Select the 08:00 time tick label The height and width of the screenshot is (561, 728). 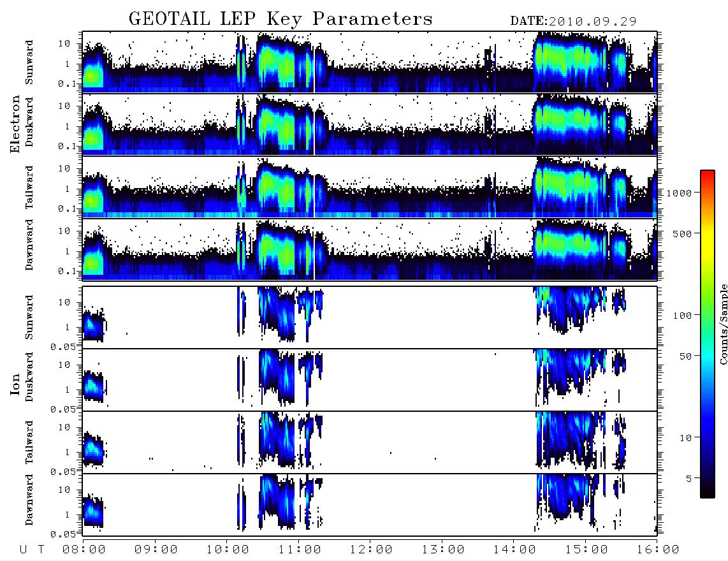[84, 550]
